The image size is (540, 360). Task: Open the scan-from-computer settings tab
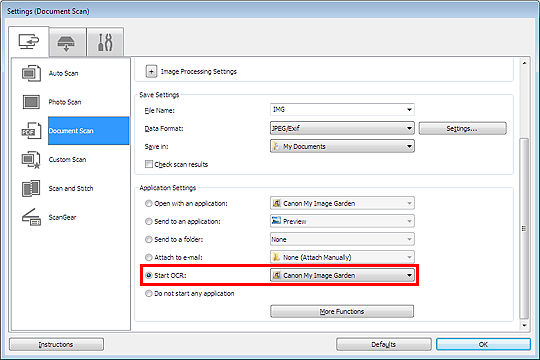(29, 42)
